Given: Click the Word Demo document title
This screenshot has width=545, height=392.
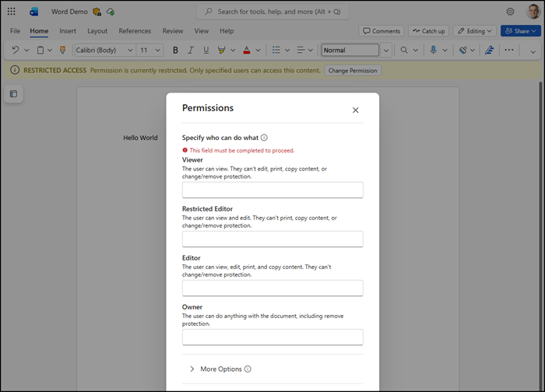Looking at the screenshot, I should (x=69, y=12).
